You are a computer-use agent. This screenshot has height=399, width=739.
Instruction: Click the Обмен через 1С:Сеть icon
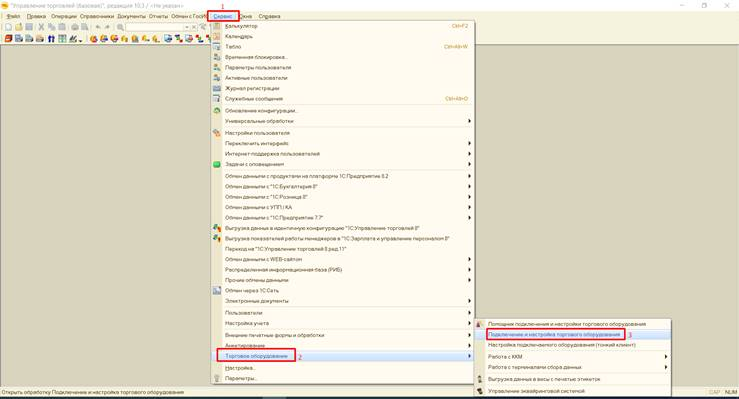[217, 291]
